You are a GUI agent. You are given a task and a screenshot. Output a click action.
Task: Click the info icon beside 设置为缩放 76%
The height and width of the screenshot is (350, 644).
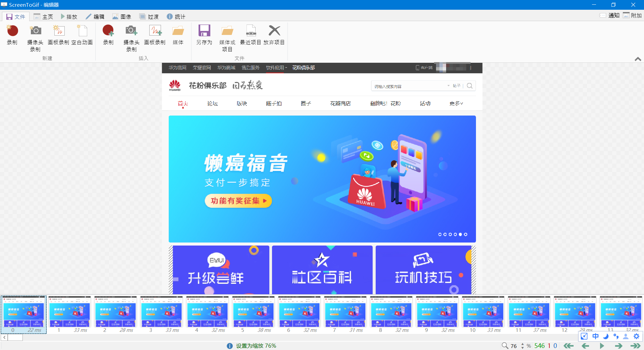coord(230,346)
